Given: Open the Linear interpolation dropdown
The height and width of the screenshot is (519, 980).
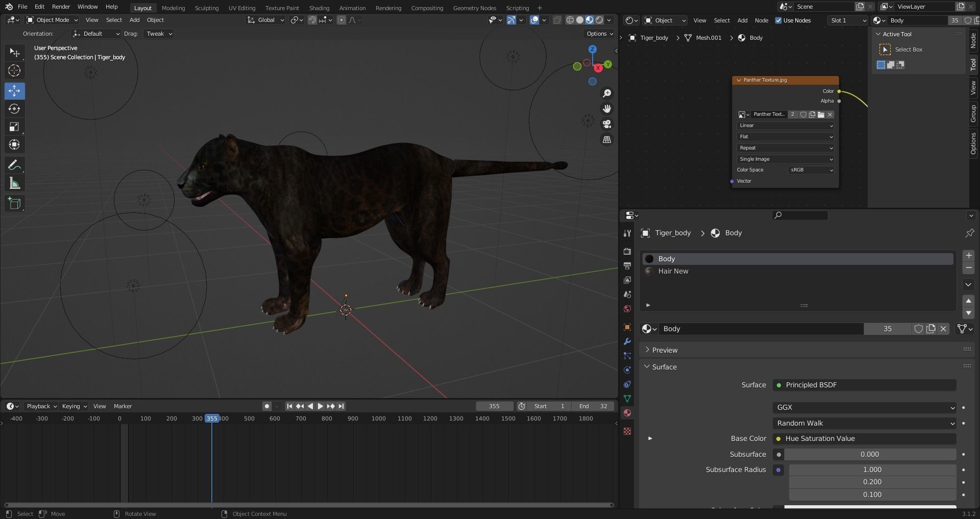Looking at the screenshot, I should pos(786,126).
